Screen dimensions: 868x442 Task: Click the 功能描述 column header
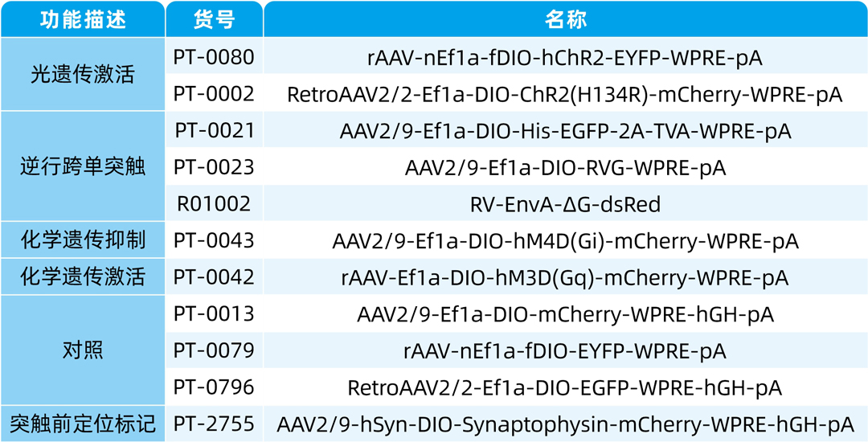click(83, 19)
